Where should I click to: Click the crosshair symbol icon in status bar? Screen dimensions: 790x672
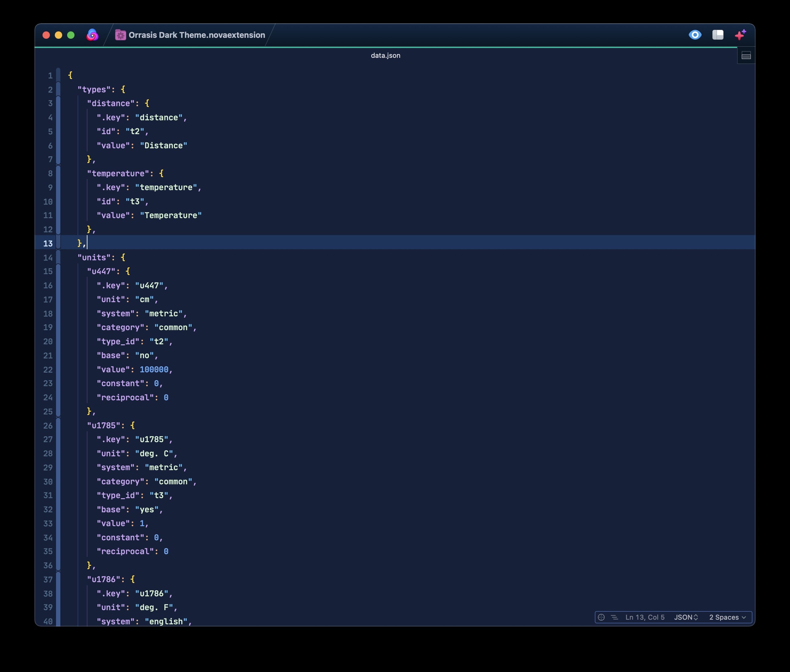[601, 617]
